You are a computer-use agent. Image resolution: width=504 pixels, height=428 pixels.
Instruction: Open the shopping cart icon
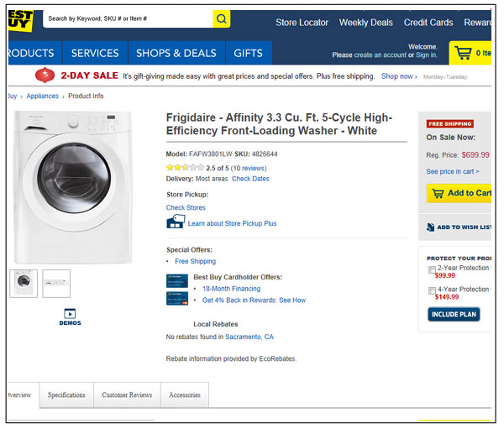[463, 53]
